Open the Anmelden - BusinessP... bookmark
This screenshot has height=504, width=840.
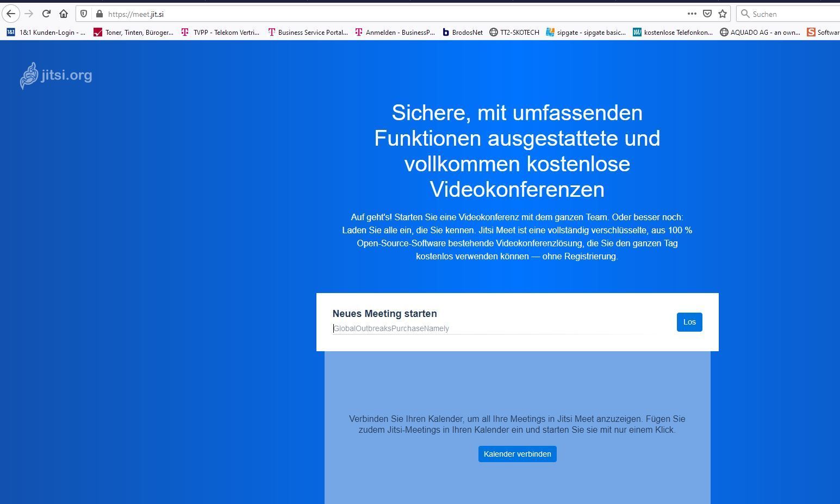(395, 32)
